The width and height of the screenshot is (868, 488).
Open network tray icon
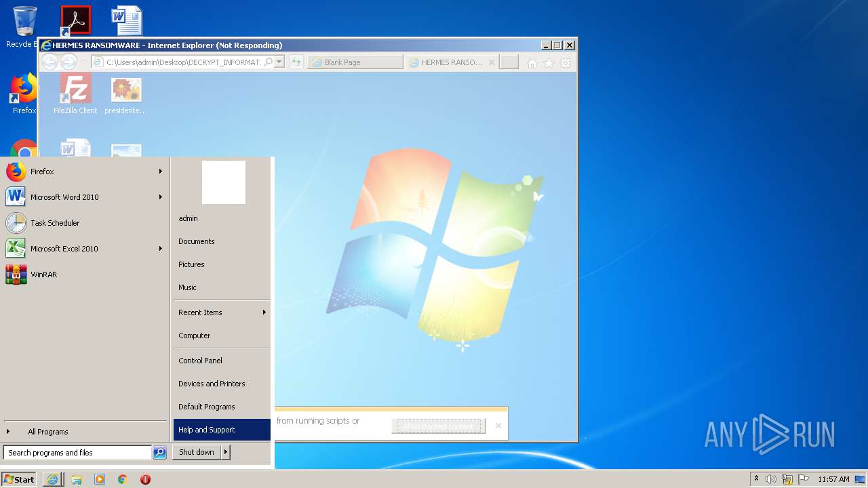pyautogui.click(x=787, y=479)
